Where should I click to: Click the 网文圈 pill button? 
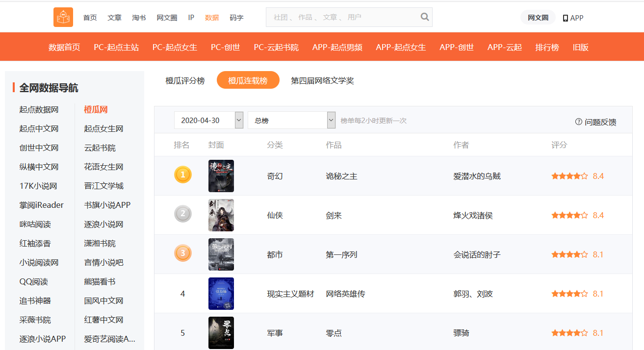click(538, 18)
